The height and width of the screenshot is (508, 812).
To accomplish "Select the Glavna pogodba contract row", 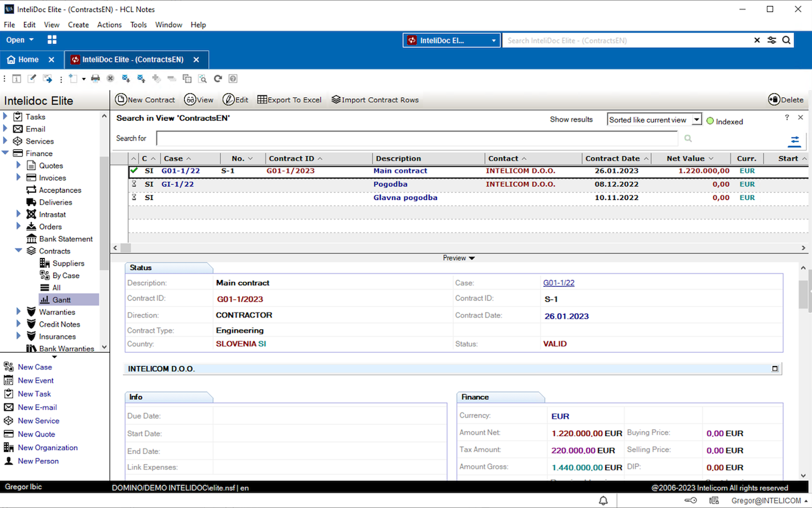I will [x=467, y=197].
